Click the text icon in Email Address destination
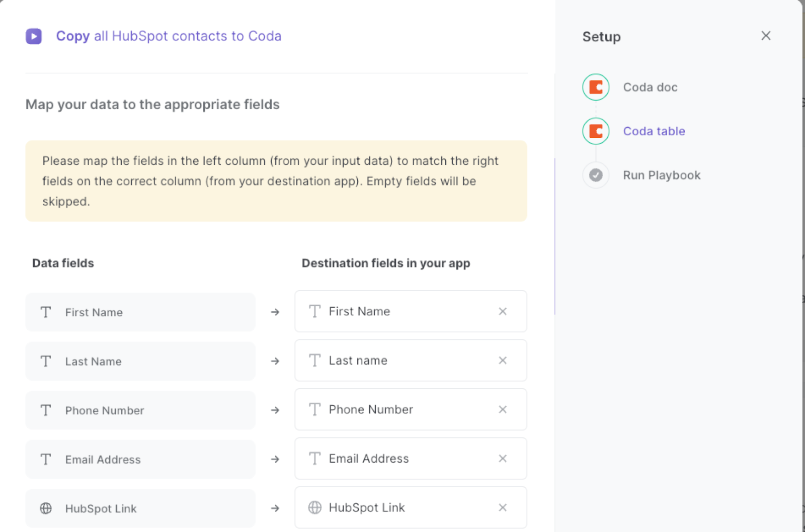Viewport: 805px width, 532px height. tap(315, 459)
